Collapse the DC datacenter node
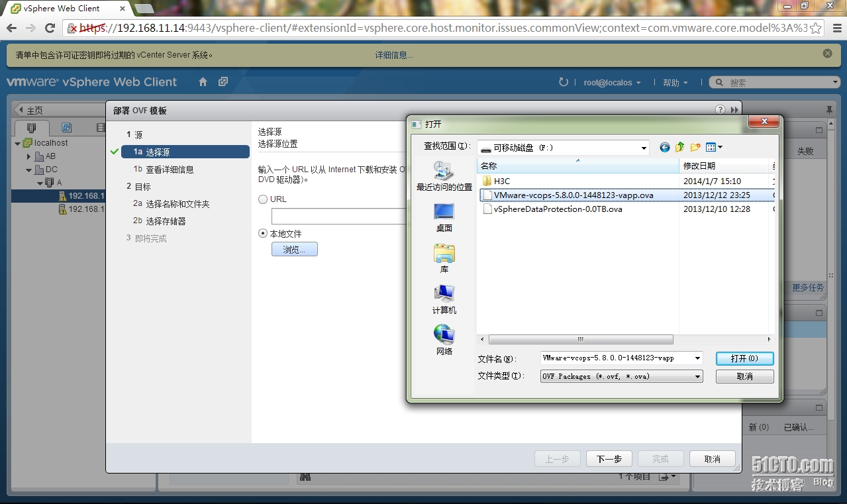The width and height of the screenshot is (847, 504). (28, 170)
